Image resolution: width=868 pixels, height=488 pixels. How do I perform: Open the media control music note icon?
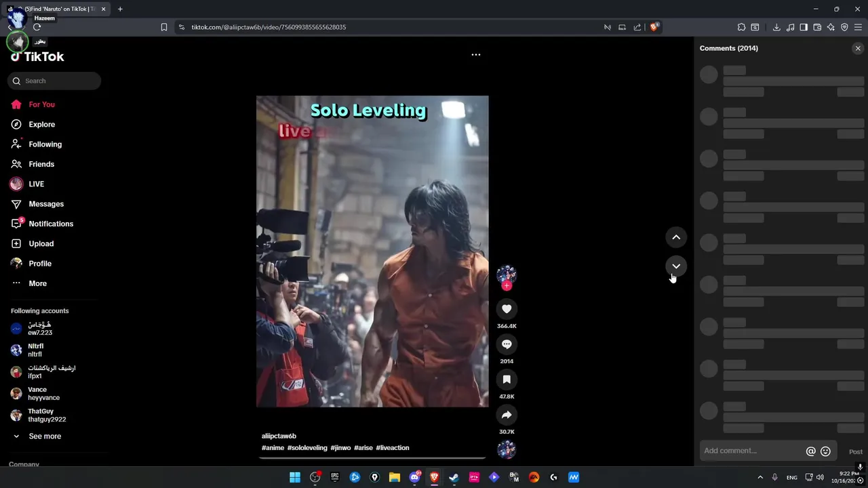(791, 27)
